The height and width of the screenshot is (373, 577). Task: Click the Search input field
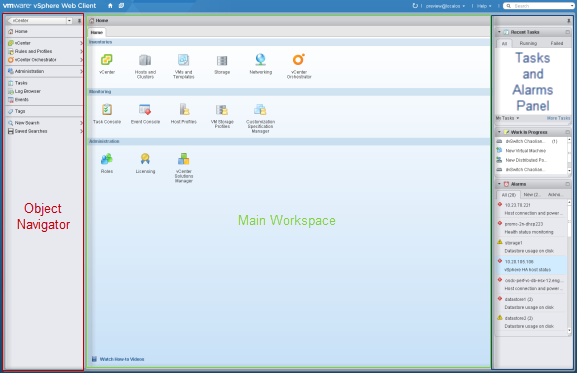[x=540, y=6]
